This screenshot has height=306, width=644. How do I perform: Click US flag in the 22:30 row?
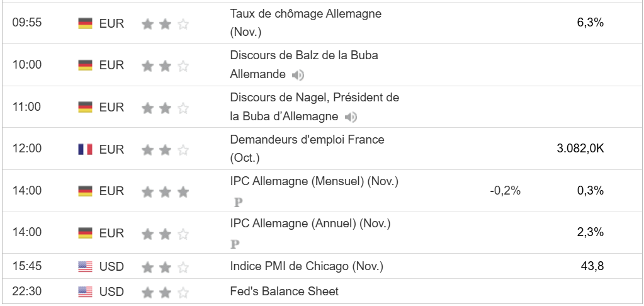point(85,292)
